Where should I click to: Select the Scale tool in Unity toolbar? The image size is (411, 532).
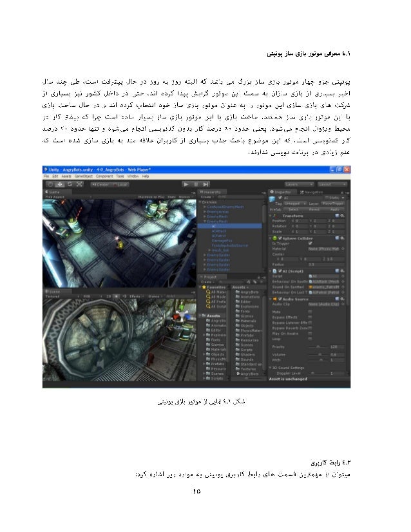[79, 184]
